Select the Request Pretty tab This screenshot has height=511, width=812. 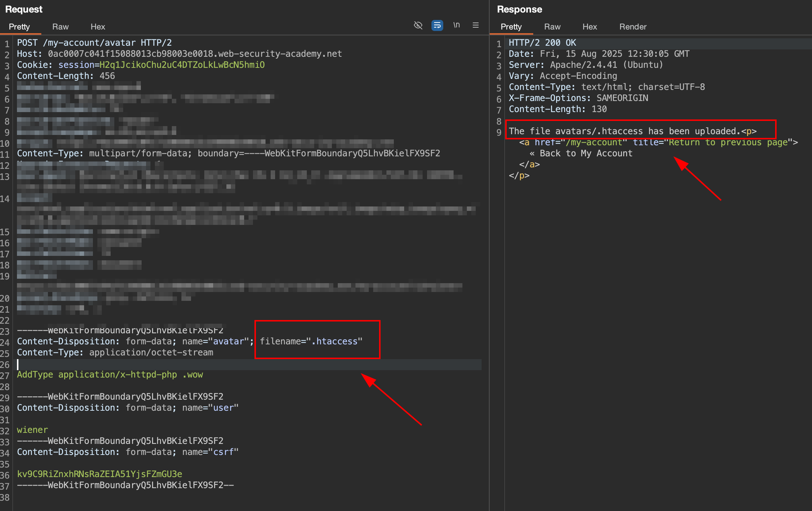click(x=19, y=27)
